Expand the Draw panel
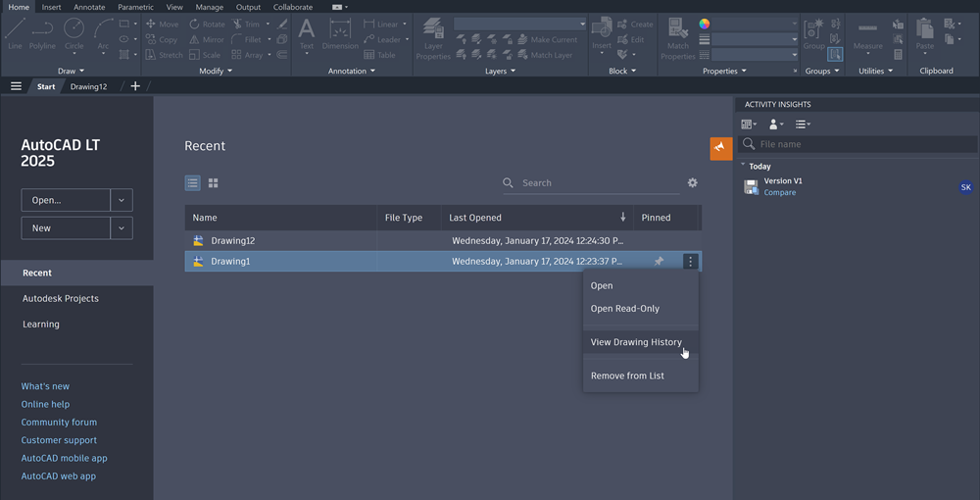980x500 pixels. click(x=72, y=71)
